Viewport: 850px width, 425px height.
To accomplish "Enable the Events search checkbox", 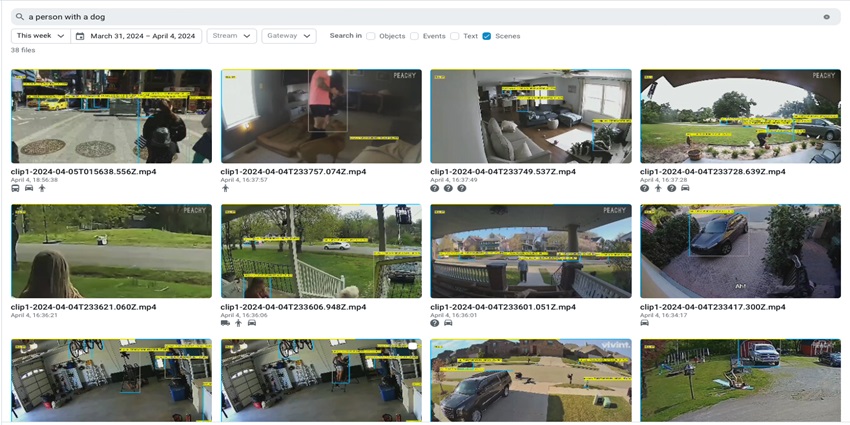I will tap(414, 36).
